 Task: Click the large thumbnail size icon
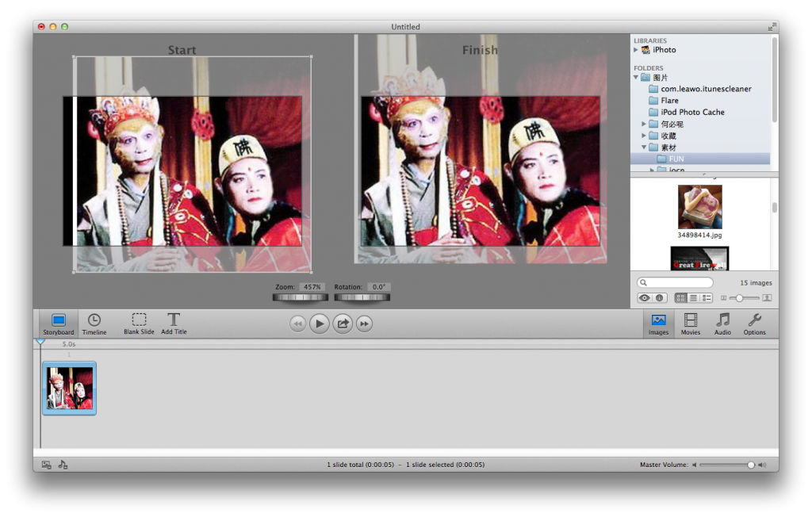(767, 298)
